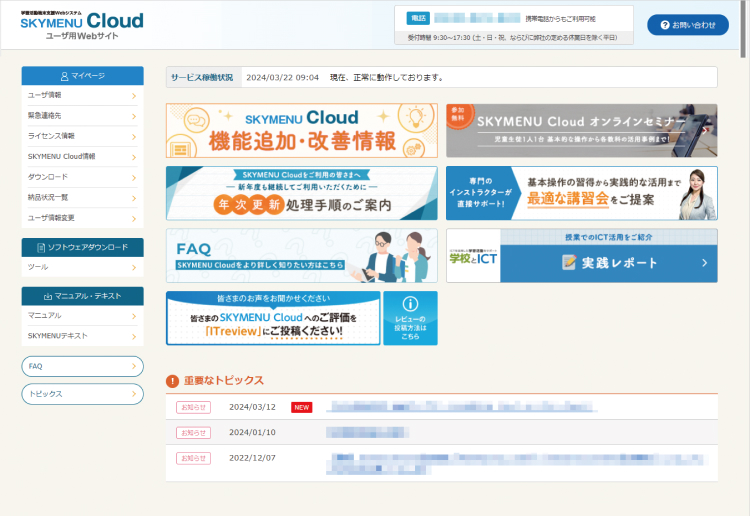This screenshot has width=750, height=516.
Task: Click the chevron next to 納品状況一覧
Action: pos(134,198)
